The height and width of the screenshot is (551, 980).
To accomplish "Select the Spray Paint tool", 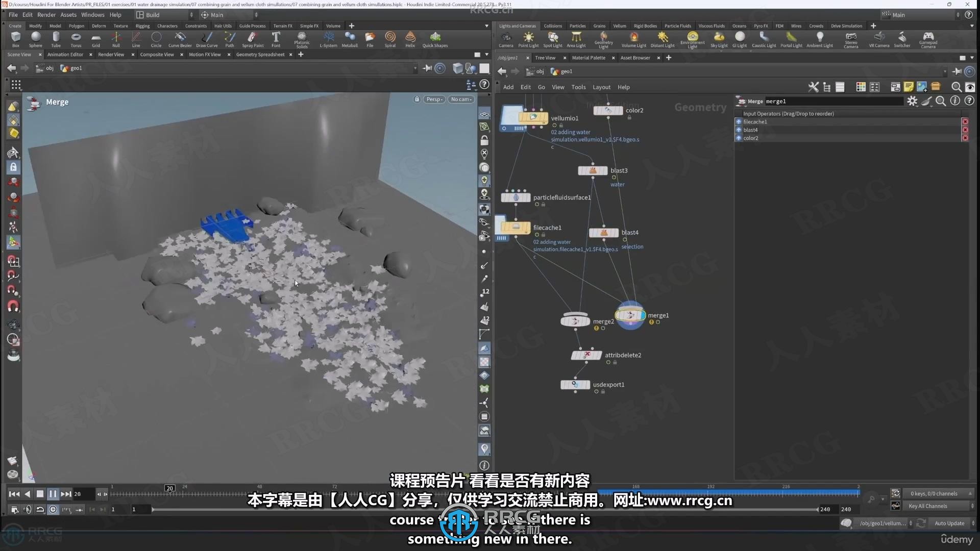I will [253, 39].
